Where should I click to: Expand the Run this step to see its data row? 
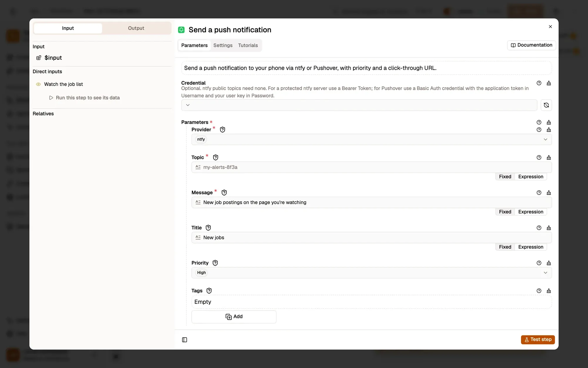tap(84, 98)
